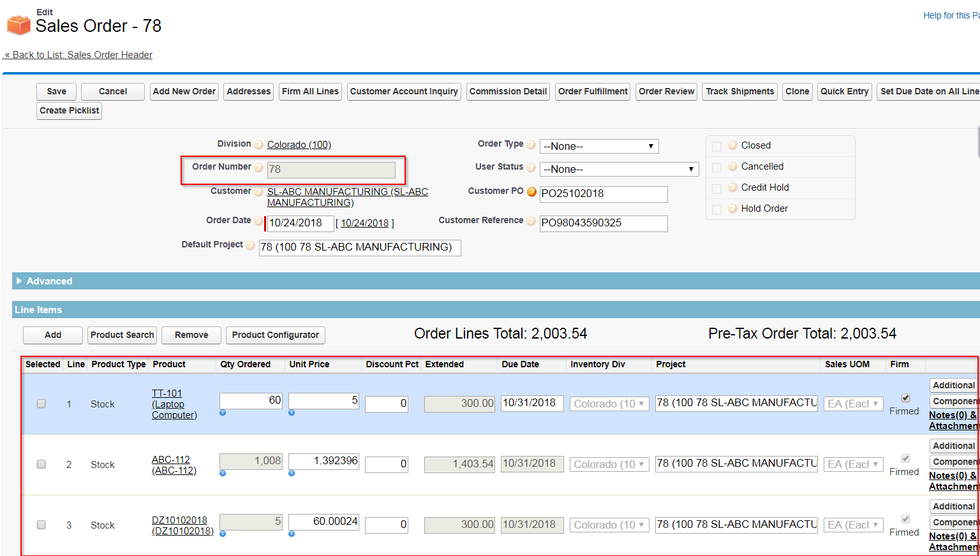980x556 pixels.
Task: Click the Save button
Action: [x=56, y=91]
